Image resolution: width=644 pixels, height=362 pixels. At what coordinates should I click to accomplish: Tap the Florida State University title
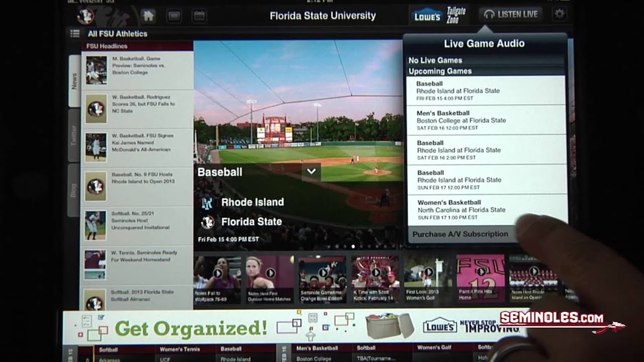[323, 16]
